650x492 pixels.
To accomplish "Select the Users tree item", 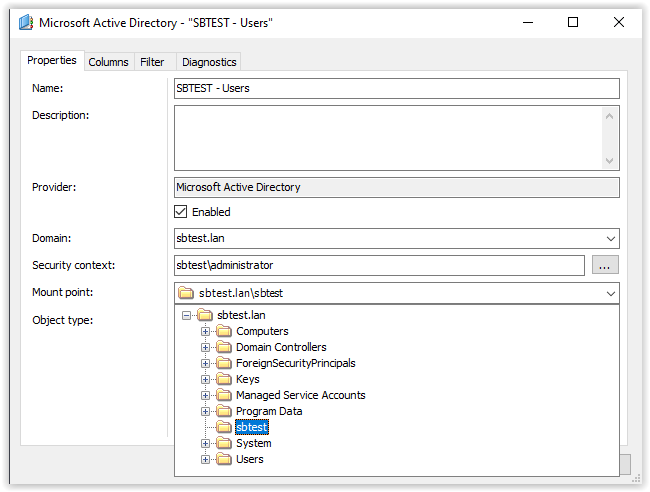I will [x=250, y=459].
